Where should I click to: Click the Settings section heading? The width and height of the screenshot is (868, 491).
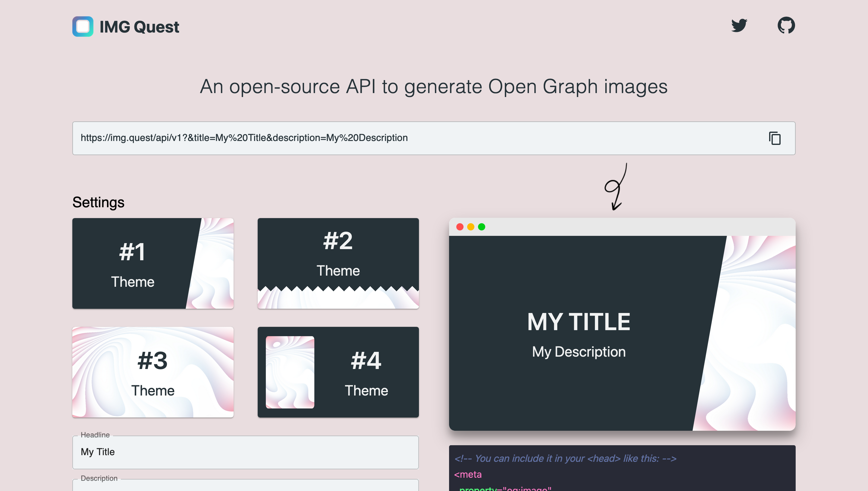(x=99, y=202)
